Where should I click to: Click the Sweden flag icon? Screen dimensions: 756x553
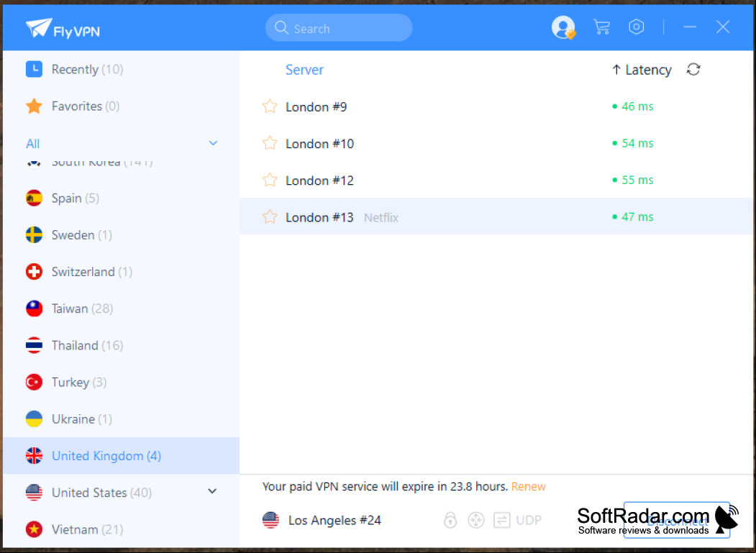(x=34, y=235)
